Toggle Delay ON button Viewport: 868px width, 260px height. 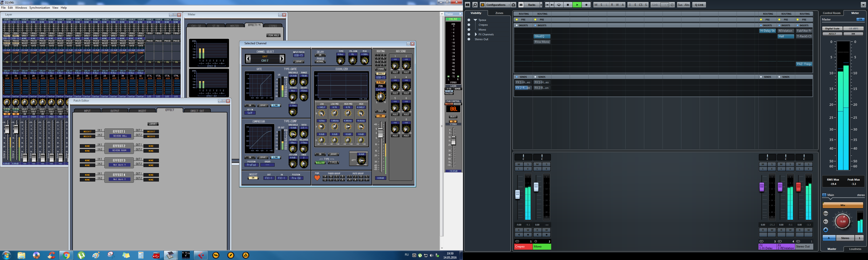click(320, 55)
